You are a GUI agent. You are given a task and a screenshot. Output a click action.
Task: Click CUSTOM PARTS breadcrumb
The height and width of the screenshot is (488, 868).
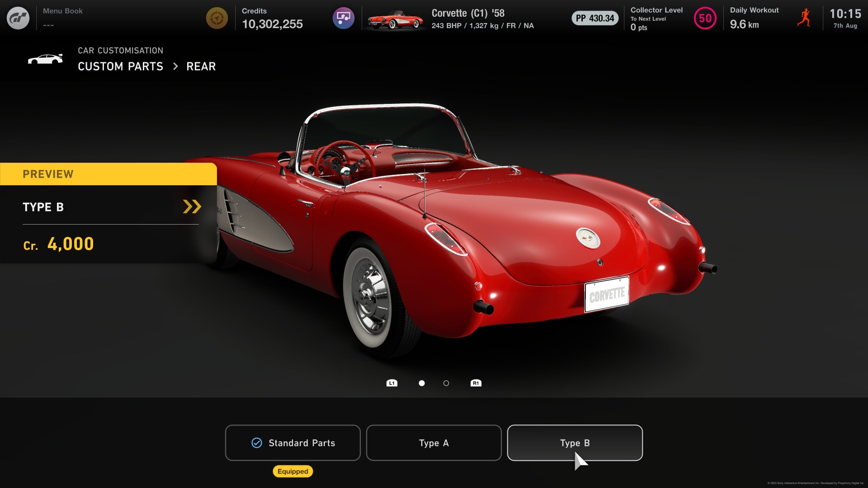(120, 66)
